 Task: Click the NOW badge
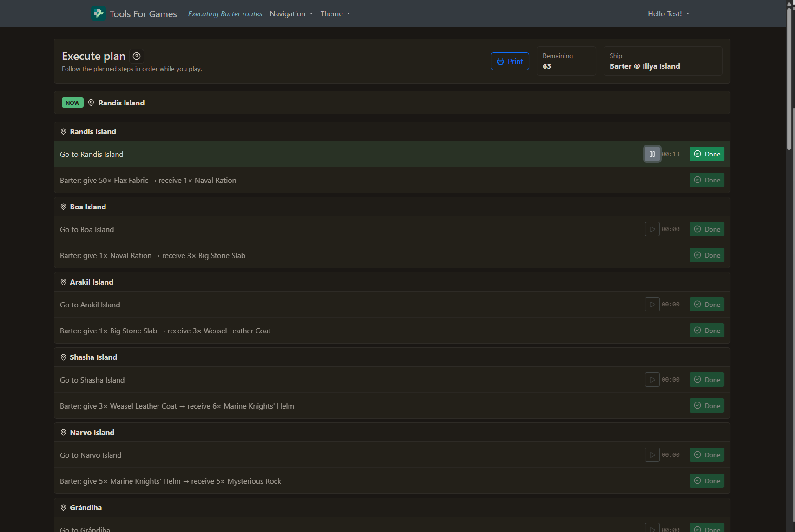click(x=72, y=103)
